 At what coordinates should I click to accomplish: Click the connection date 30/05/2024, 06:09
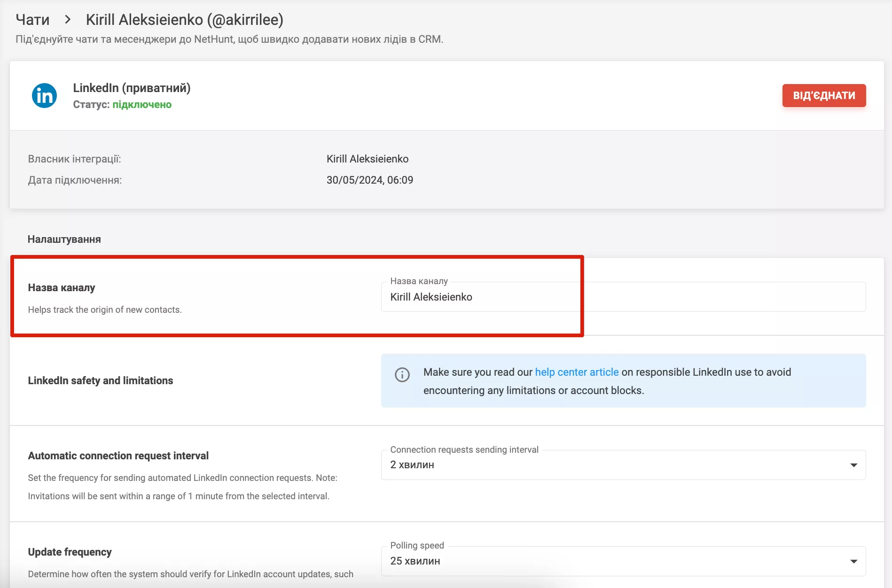click(x=370, y=180)
